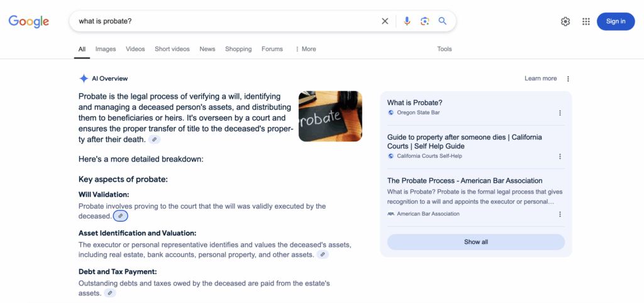This screenshot has width=644, height=303.
Task: Open source link after Debt and Tax Payment
Action: point(109,293)
